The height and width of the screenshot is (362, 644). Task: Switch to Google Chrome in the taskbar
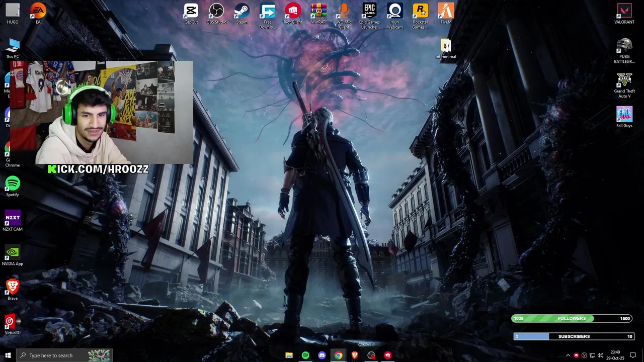339,355
